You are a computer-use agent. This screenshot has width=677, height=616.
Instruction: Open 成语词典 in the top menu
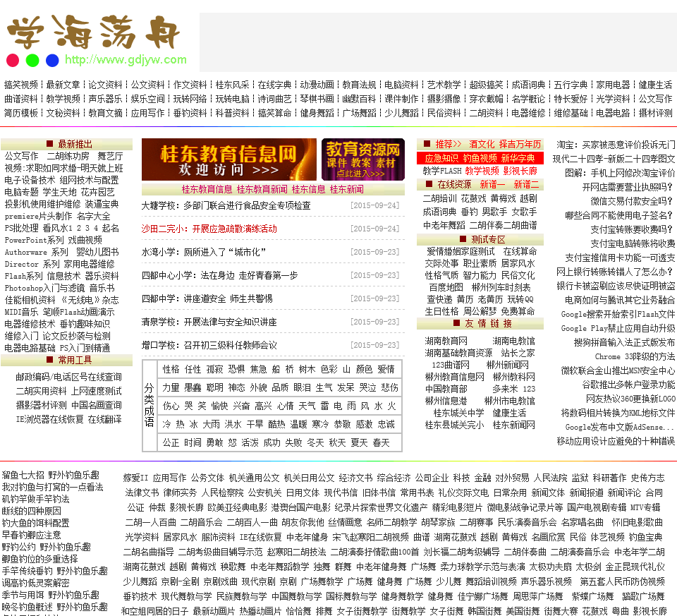pos(528,85)
